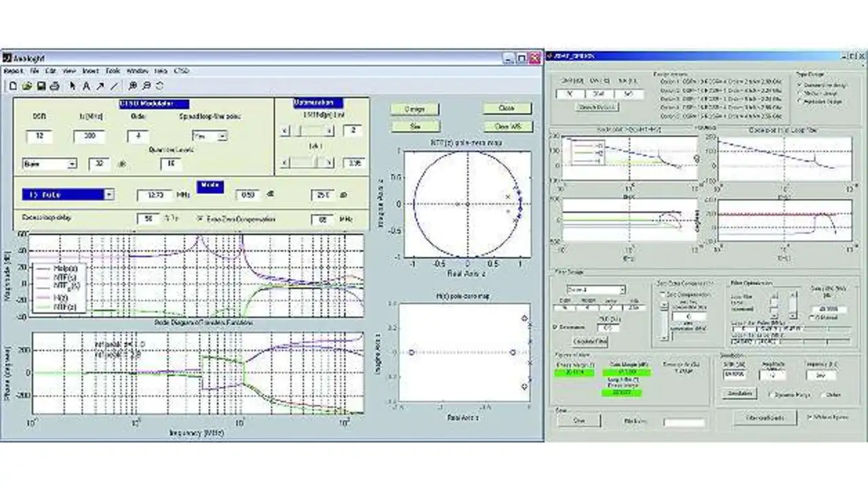Toggle the Extra Zero Compensation checkbox

pyautogui.click(x=200, y=219)
